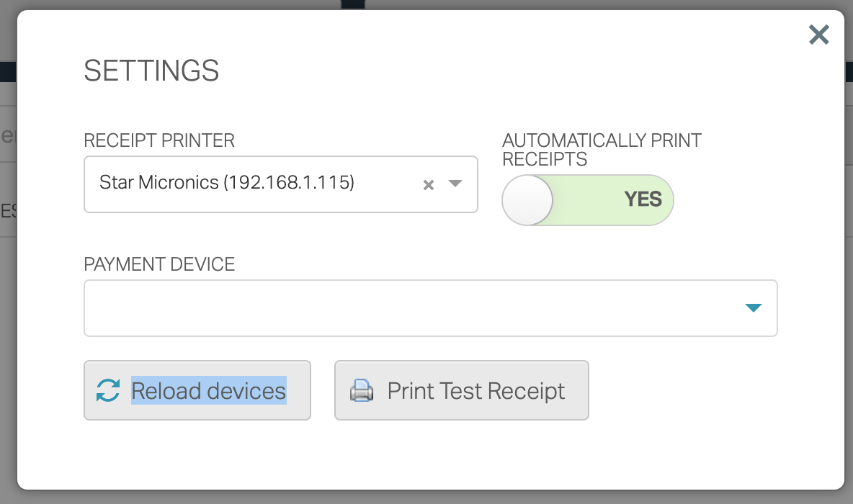Click the RECEIPT PRINTER label
The image size is (853, 504).
pyautogui.click(x=159, y=140)
